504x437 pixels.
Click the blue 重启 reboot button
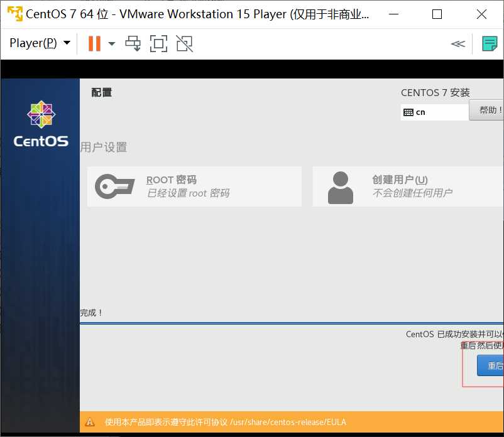tap(491, 365)
